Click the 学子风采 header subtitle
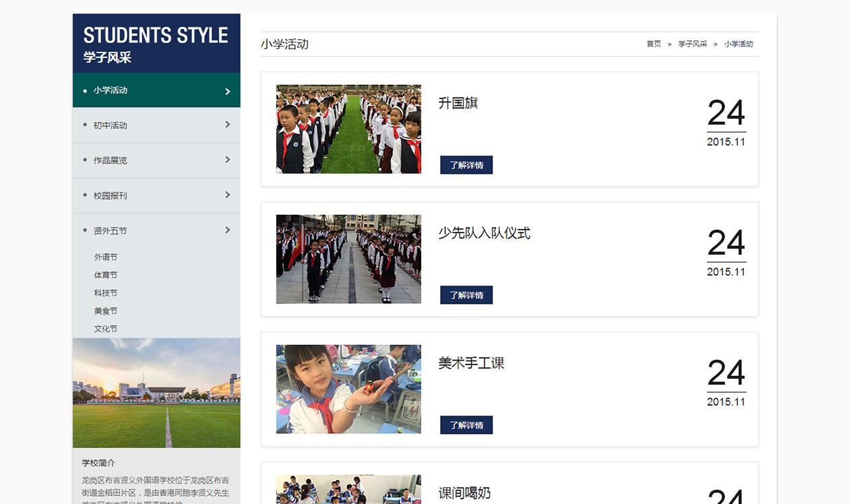The width and height of the screenshot is (849, 504). (x=107, y=58)
